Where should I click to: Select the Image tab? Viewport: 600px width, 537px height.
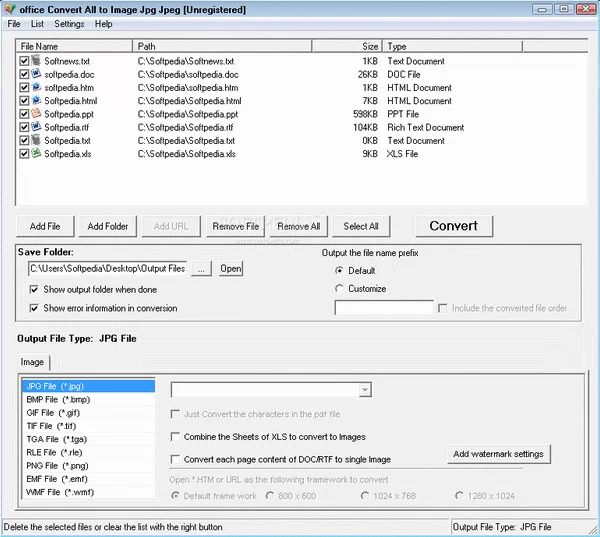tap(32, 362)
